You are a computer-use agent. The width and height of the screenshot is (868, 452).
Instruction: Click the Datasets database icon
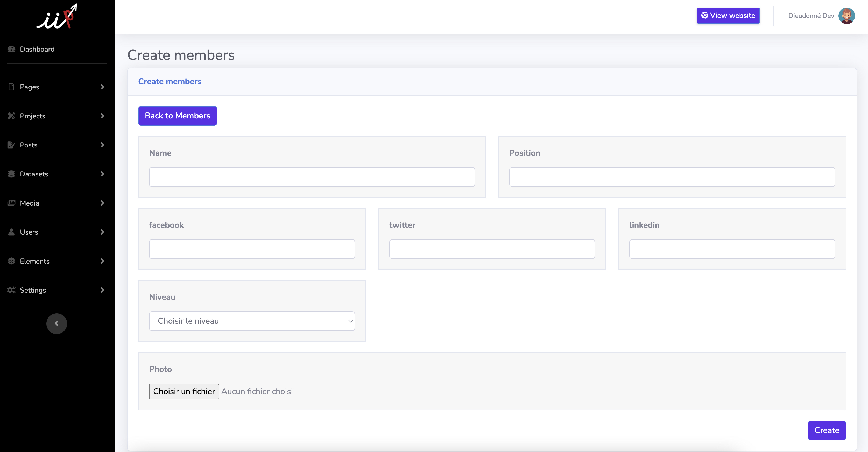[x=11, y=174]
